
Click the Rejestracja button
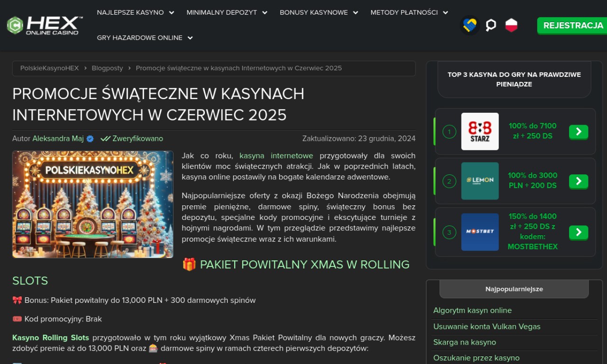coord(573,26)
